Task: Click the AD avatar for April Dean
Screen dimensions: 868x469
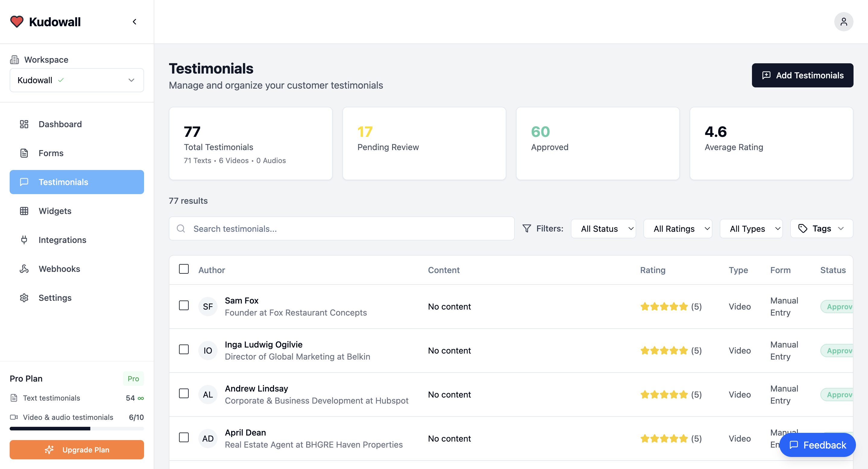Action: (x=208, y=439)
